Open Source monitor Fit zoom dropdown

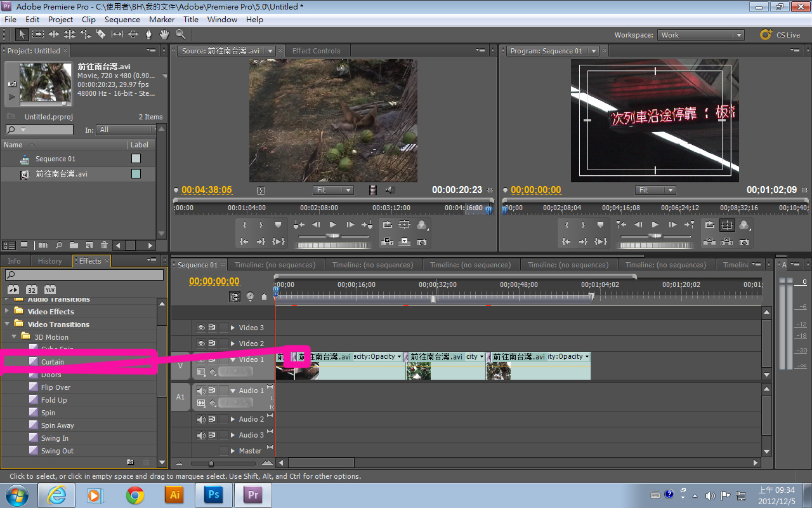(x=333, y=190)
